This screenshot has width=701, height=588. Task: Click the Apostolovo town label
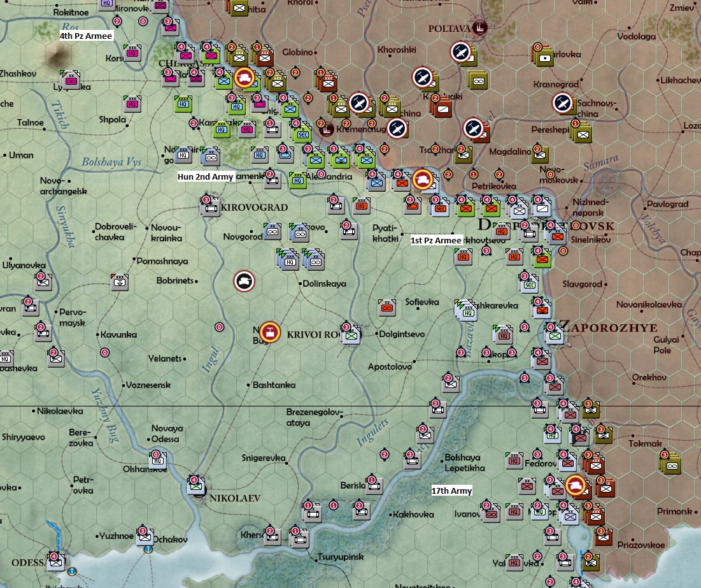point(390,367)
